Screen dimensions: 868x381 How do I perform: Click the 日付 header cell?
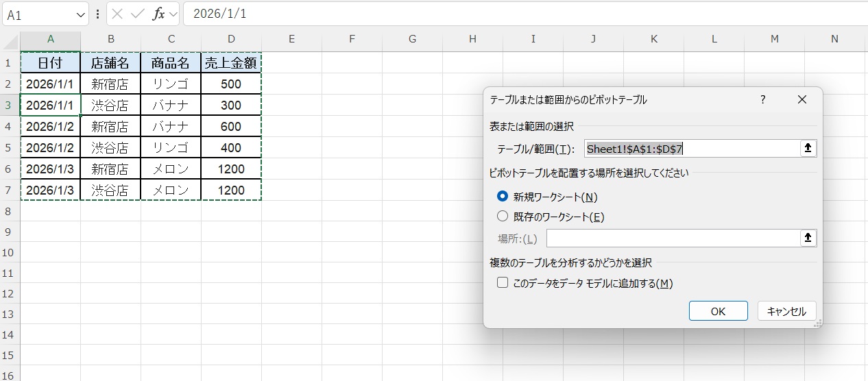pos(51,63)
